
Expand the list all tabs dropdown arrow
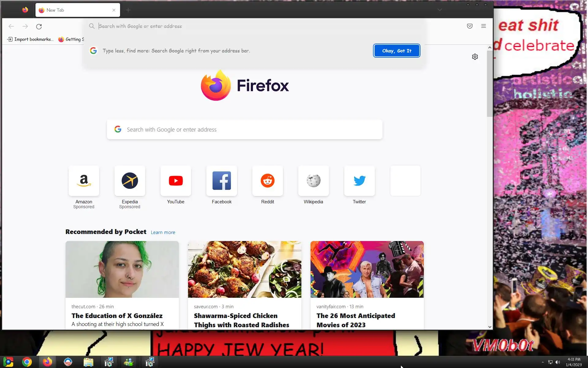(x=440, y=10)
